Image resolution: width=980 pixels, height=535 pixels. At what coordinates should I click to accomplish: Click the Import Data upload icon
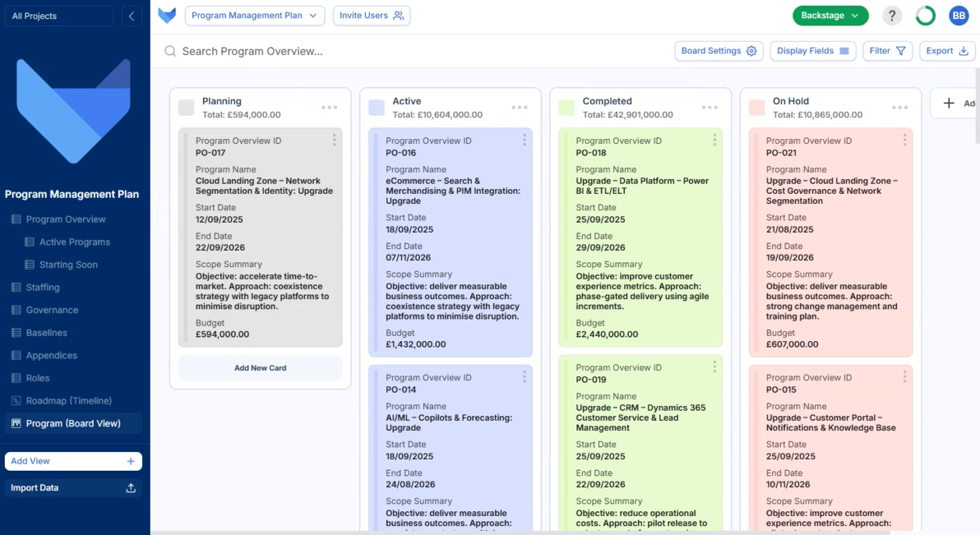click(x=131, y=488)
